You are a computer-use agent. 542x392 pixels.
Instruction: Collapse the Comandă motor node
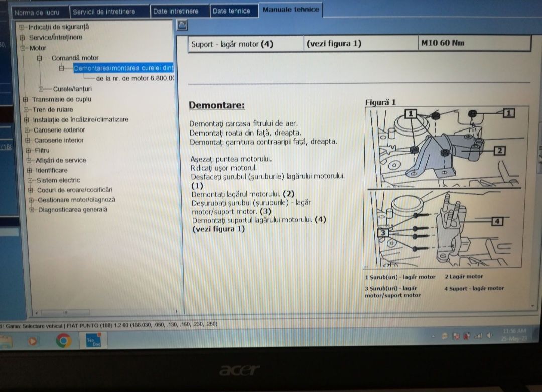[40, 58]
